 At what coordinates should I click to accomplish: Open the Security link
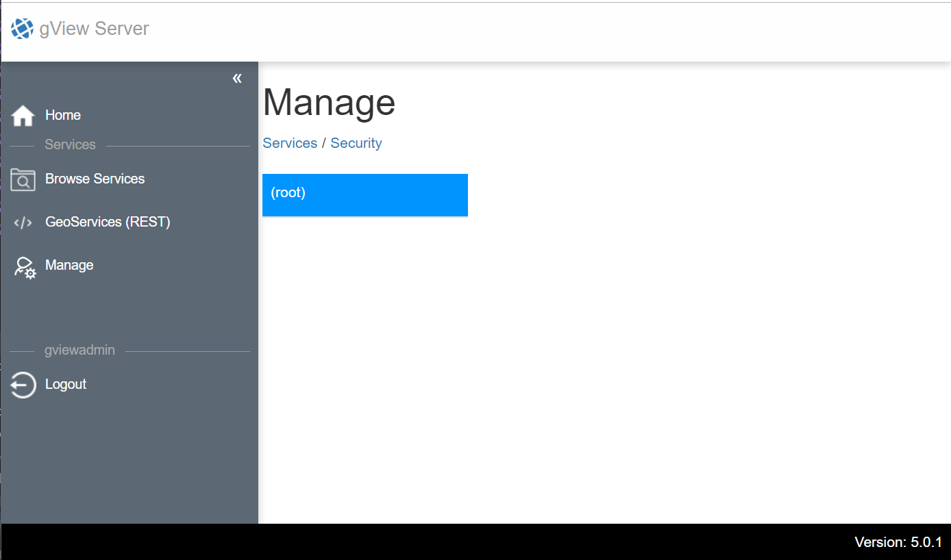[x=356, y=143]
